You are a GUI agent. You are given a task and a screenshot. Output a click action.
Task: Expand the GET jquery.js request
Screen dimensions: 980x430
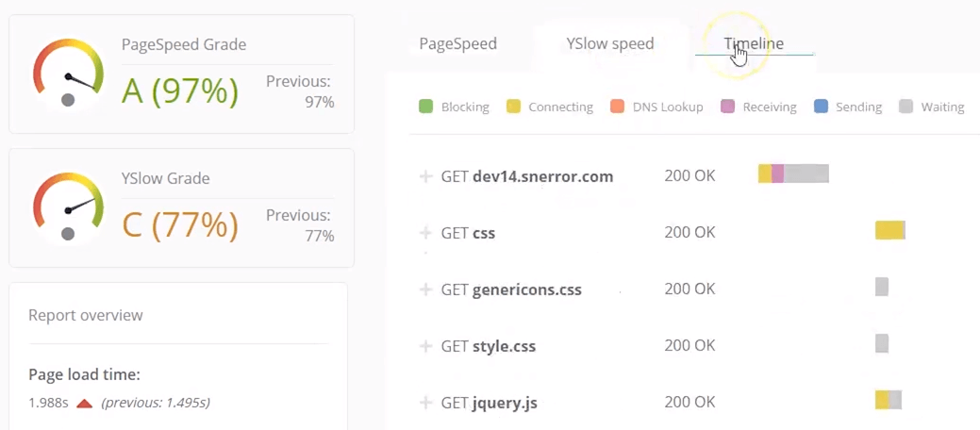(425, 403)
